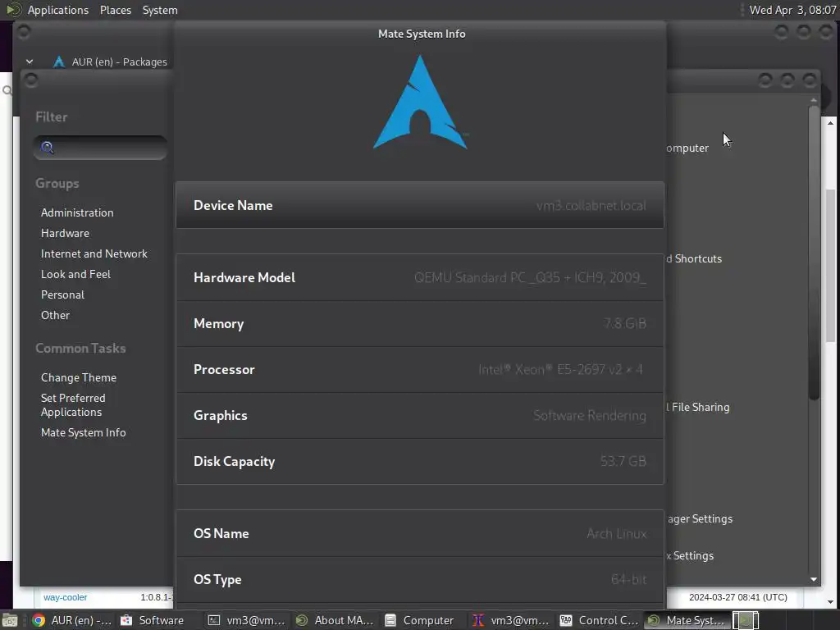Screen dimensions: 840x630
Task: Open Mate System Info from Common Tasks
Action: (x=83, y=432)
